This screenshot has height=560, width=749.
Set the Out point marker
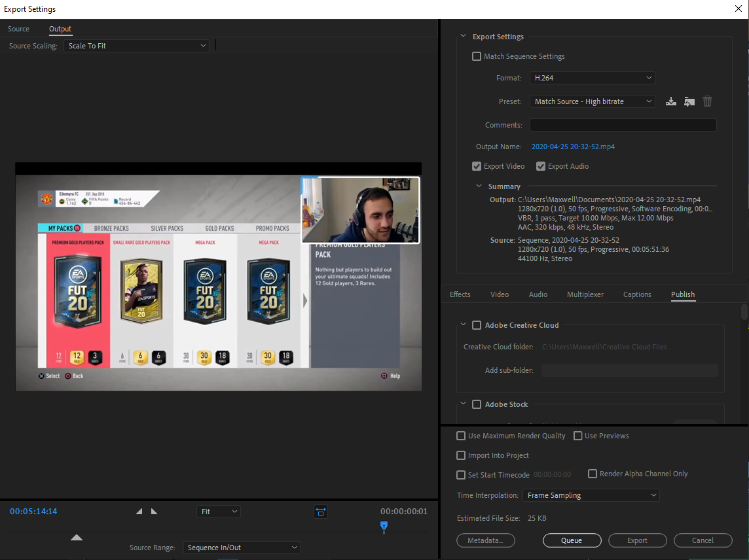[153, 512]
